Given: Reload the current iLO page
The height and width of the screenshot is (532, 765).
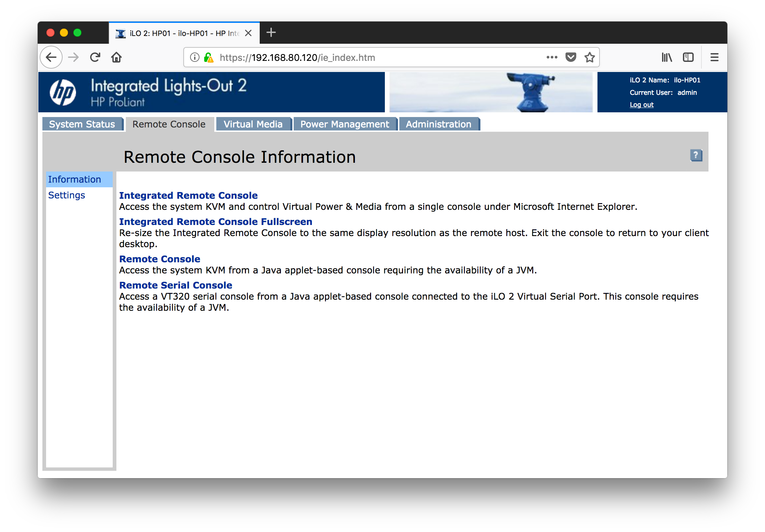Looking at the screenshot, I should 95,58.
